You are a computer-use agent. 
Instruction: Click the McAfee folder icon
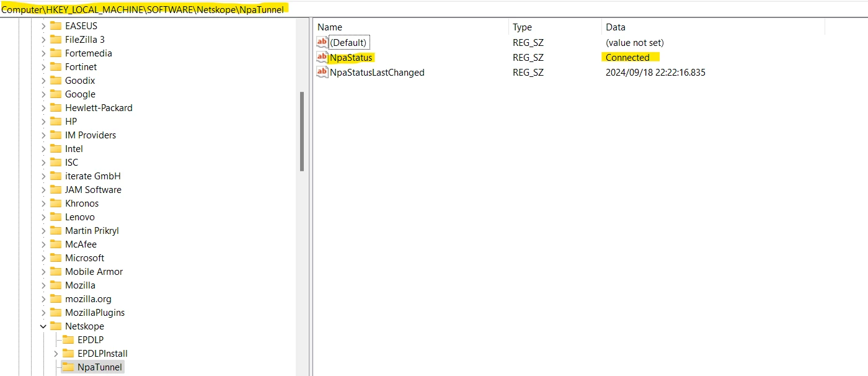point(56,244)
